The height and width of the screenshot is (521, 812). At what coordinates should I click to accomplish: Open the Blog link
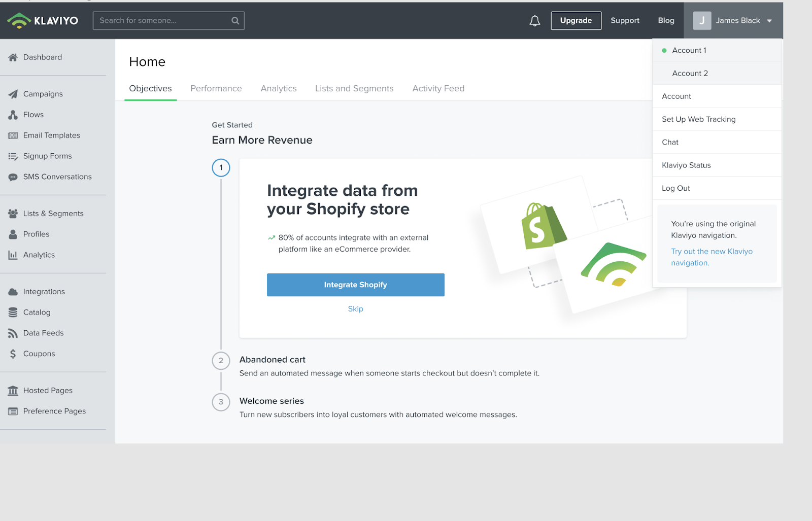pyautogui.click(x=666, y=21)
